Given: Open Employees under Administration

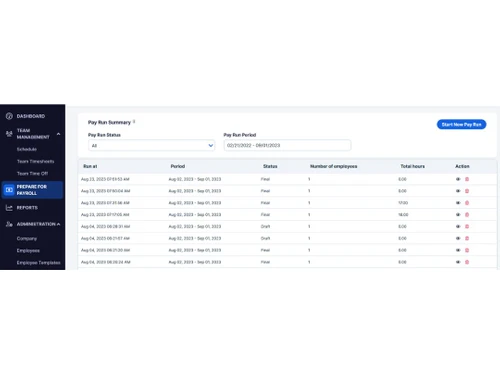Looking at the screenshot, I should (28, 250).
